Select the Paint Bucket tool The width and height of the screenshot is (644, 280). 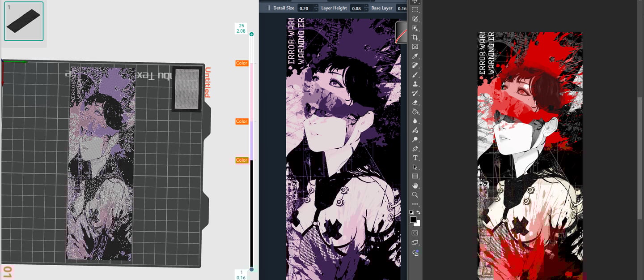[x=415, y=112]
